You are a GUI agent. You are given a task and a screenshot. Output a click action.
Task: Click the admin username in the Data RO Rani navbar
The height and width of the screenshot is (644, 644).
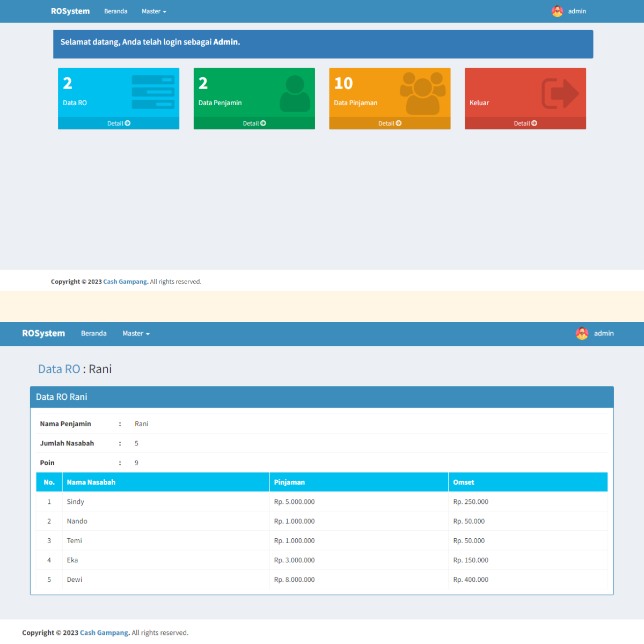tap(604, 333)
